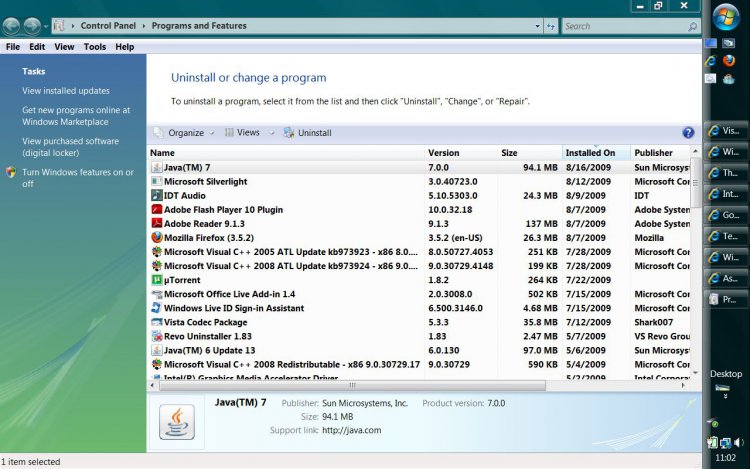Viewport: 750px width, 469px height.
Task: Click Programs and Features in the breadcrumb
Action: click(x=199, y=26)
